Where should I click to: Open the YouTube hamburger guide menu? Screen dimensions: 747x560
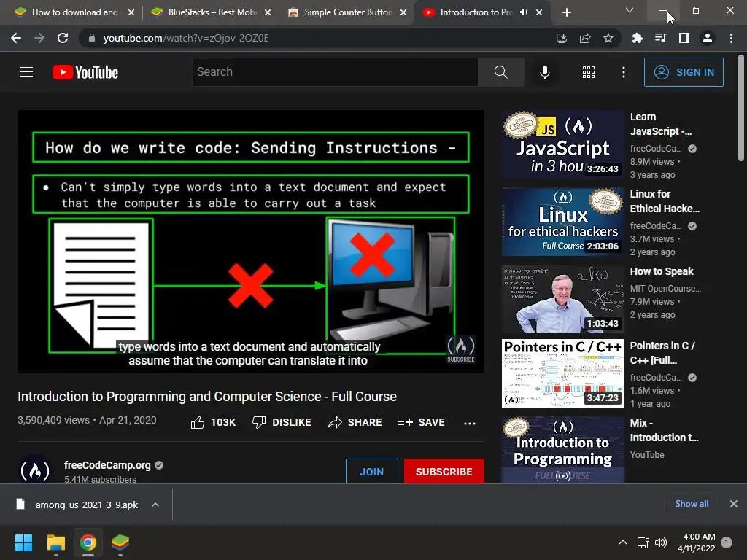[26, 72]
